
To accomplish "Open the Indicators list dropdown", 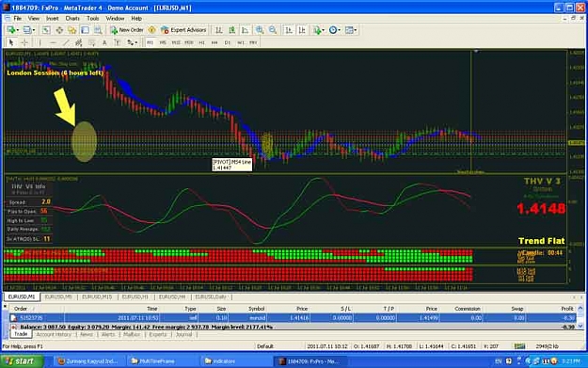I will pos(319,30).
